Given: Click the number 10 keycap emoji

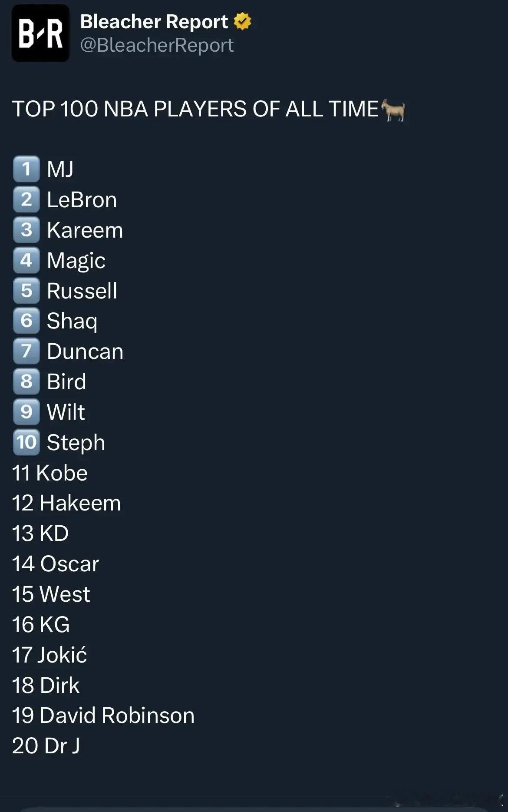Looking at the screenshot, I should [x=26, y=442].
